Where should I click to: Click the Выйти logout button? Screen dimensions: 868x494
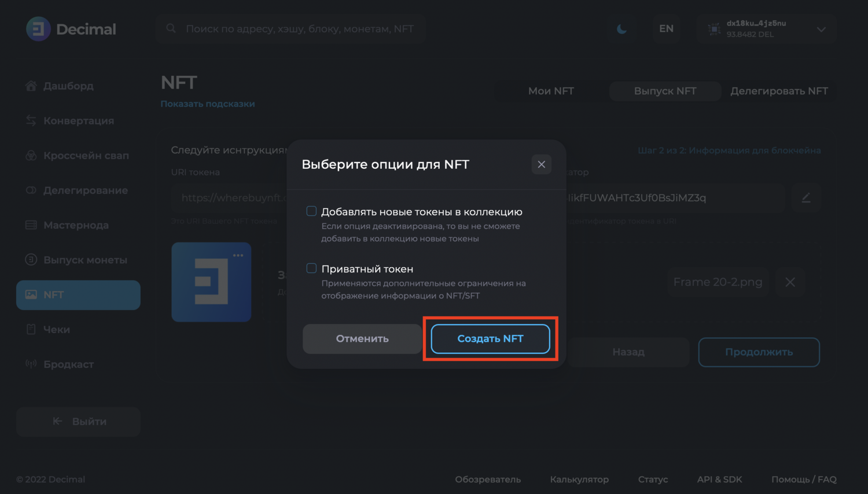point(78,422)
